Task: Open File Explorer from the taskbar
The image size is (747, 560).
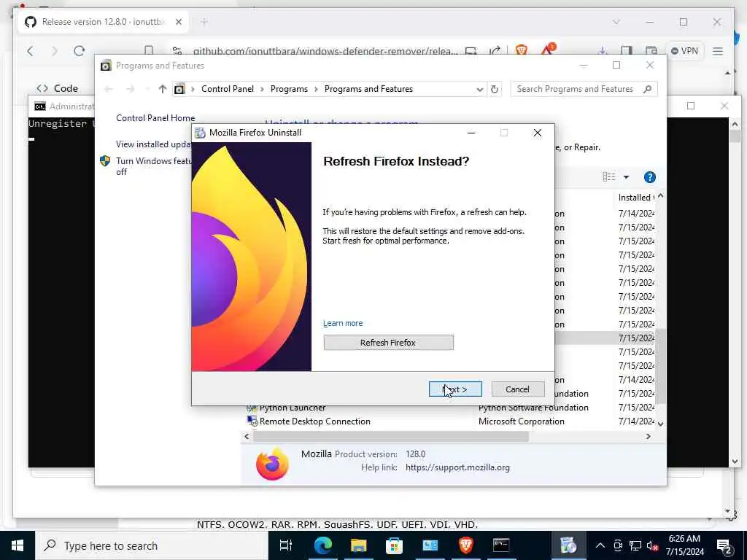Action: tap(358, 545)
